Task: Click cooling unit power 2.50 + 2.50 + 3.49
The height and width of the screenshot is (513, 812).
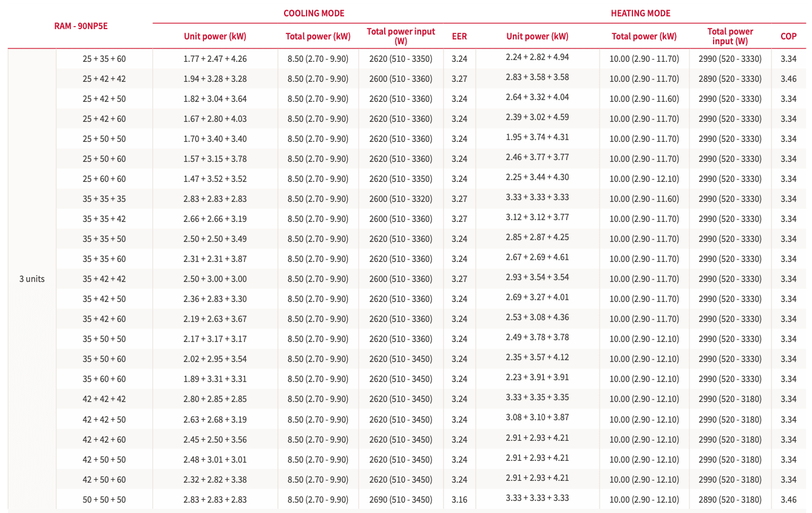Action: coord(215,239)
